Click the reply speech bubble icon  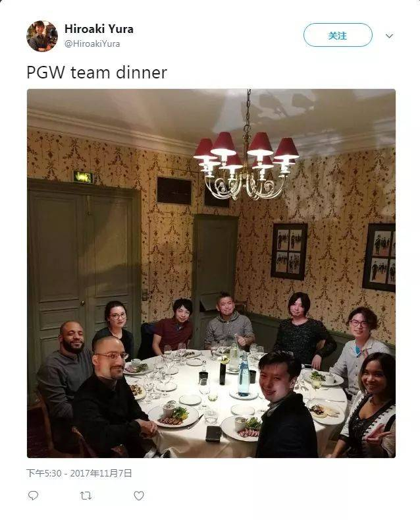click(33, 496)
